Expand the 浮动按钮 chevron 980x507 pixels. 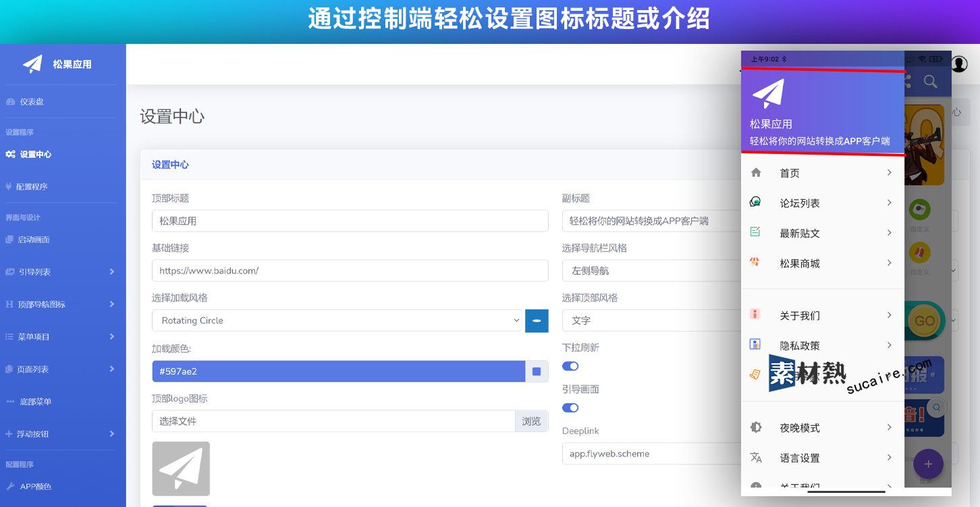point(112,434)
